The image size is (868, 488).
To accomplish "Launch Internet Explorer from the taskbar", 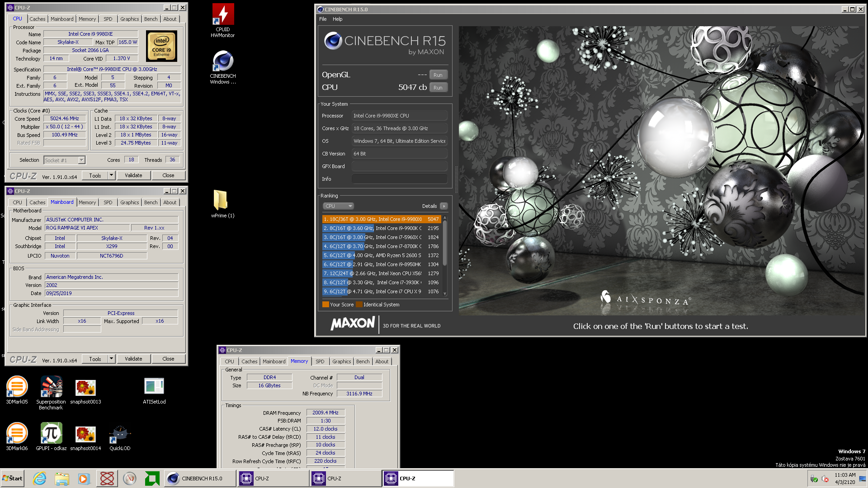I will [x=40, y=479].
